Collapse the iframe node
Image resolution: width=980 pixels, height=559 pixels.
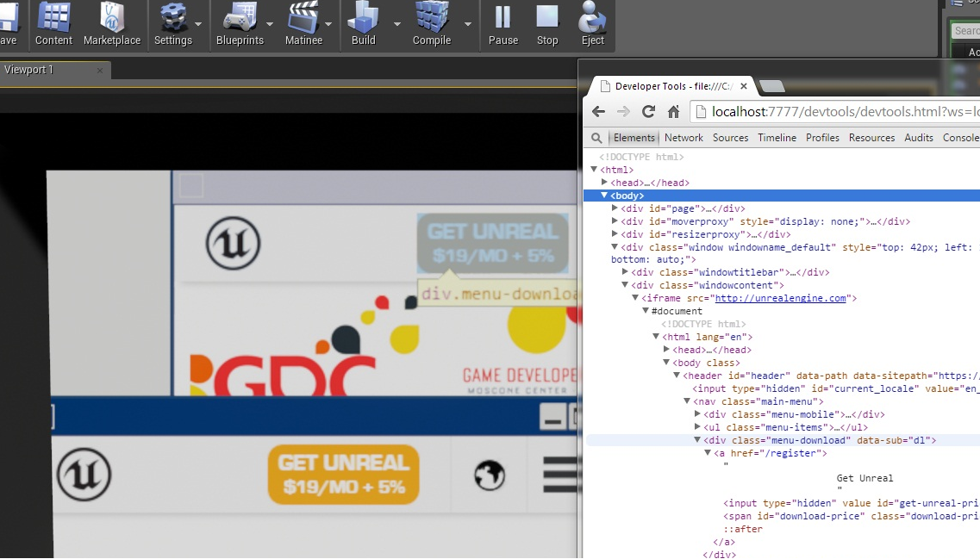tap(635, 298)
